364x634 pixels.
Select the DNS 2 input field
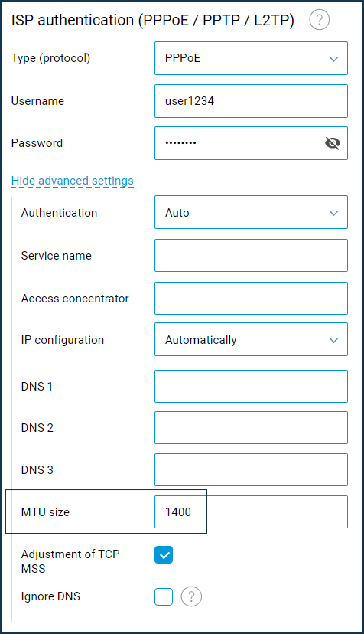pos(251,428)
